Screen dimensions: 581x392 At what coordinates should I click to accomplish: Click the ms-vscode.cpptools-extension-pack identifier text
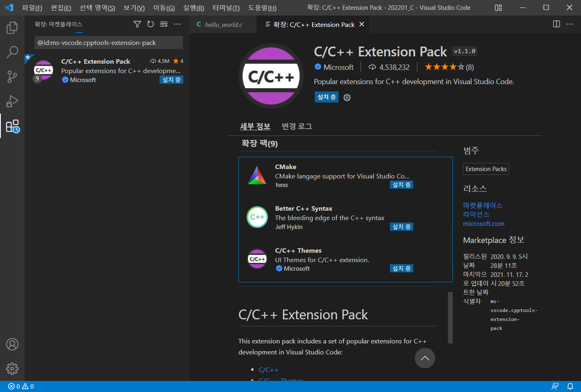tap(514, 315)
